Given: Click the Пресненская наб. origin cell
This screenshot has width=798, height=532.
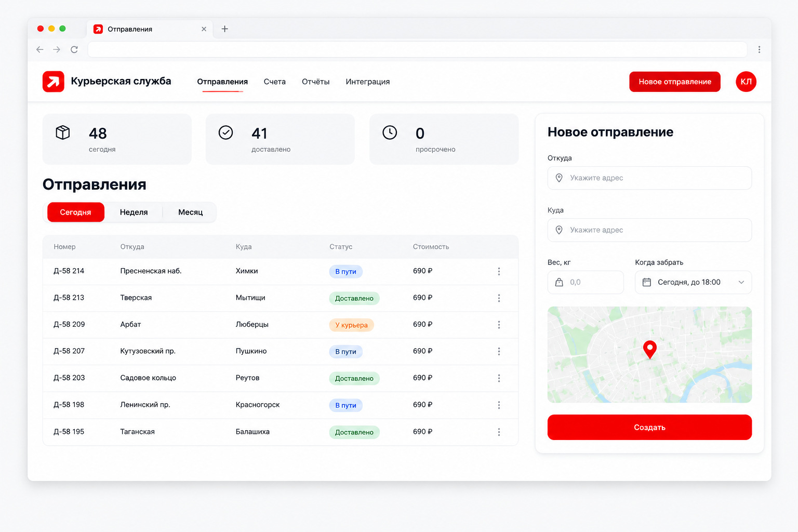Looking at the screenshot, I should (151, 271).
